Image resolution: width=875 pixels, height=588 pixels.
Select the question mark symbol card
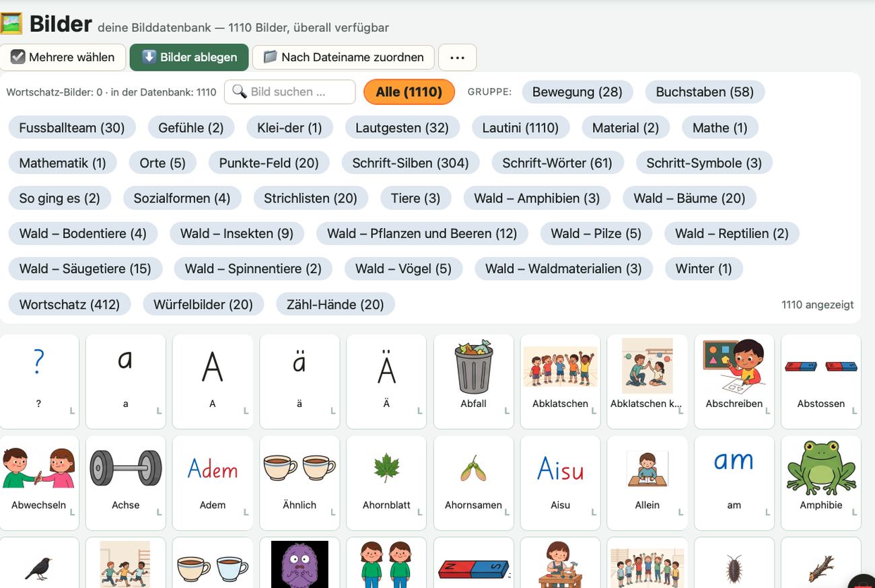pos(39,381)
